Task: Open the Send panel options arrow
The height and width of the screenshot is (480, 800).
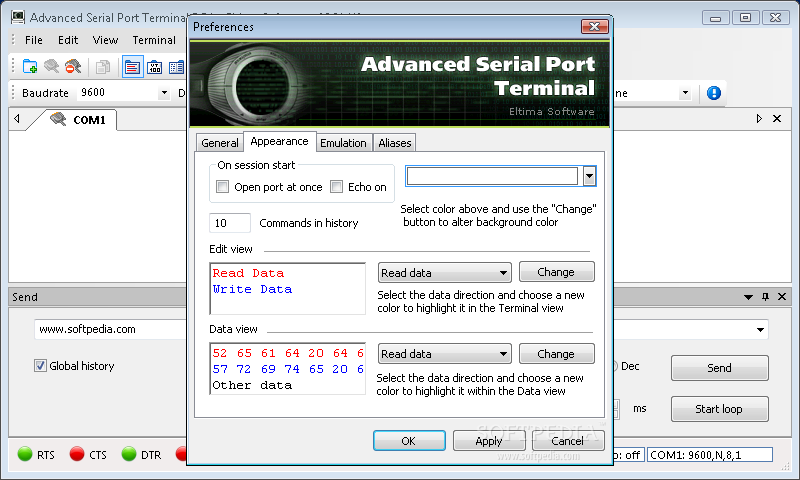Action: (x=748, y=297)
